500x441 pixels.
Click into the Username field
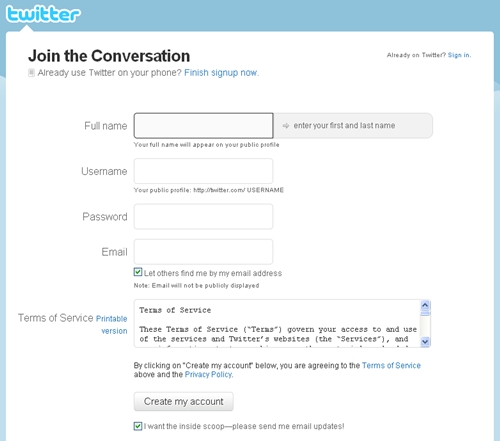[x=204, y=171]
